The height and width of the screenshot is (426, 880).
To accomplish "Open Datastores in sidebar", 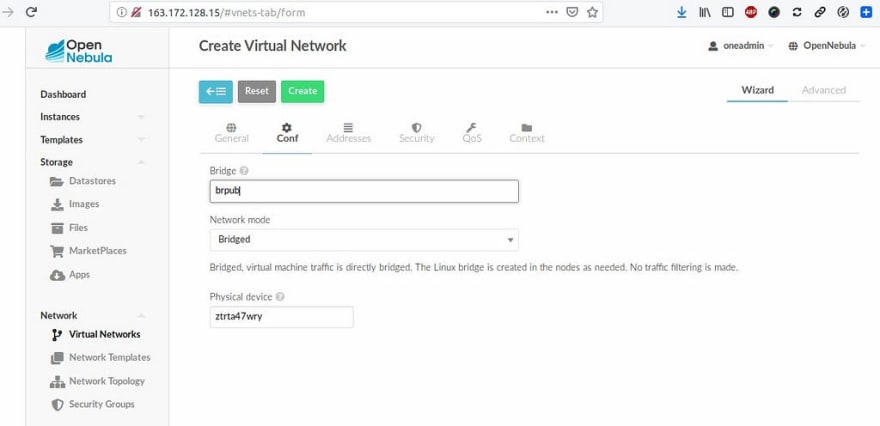I will [x=92, y=181].
